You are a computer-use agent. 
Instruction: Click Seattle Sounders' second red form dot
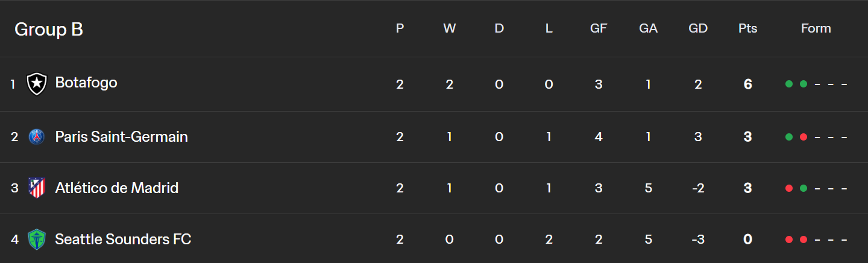803,239
